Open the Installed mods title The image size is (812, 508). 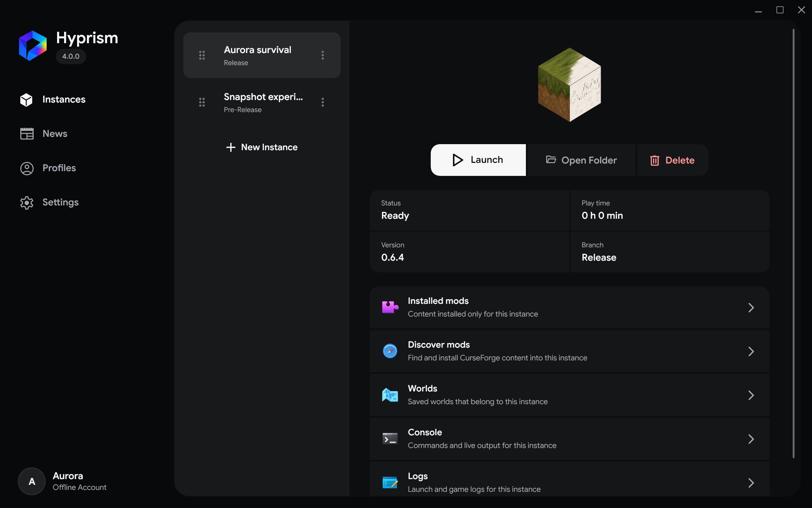(438, 301)
